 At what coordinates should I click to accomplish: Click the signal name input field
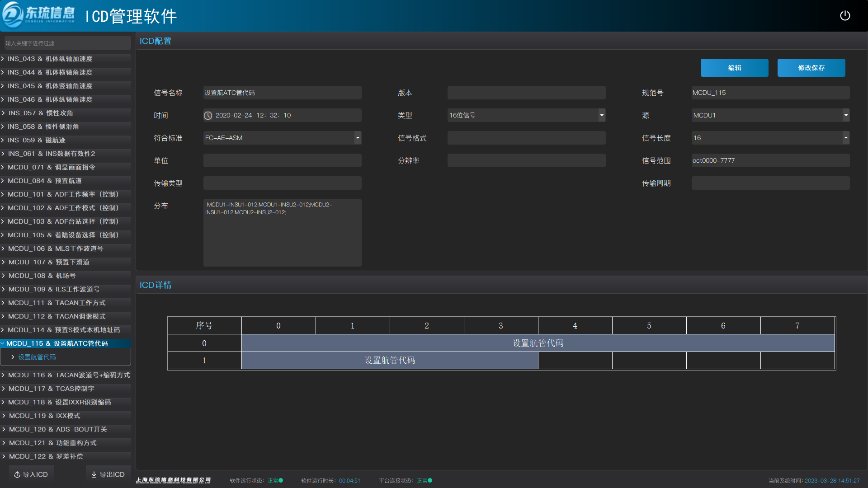[x=282, y=93]
